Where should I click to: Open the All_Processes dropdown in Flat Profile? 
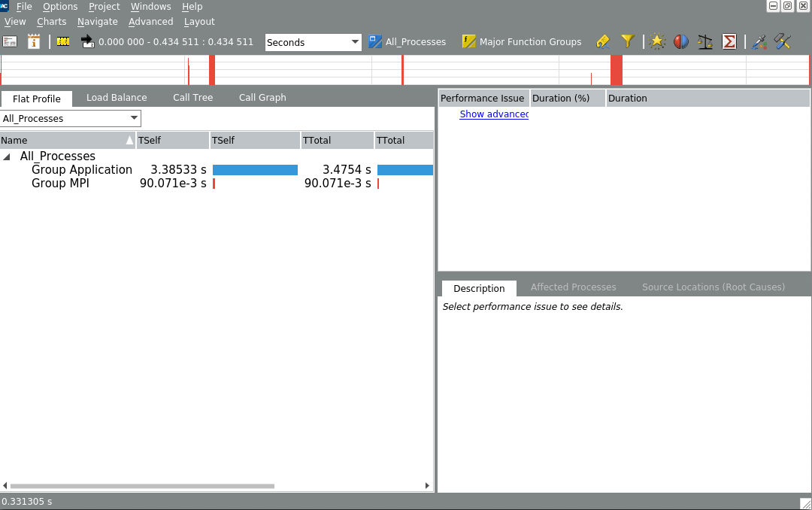(x=71, y=118)
